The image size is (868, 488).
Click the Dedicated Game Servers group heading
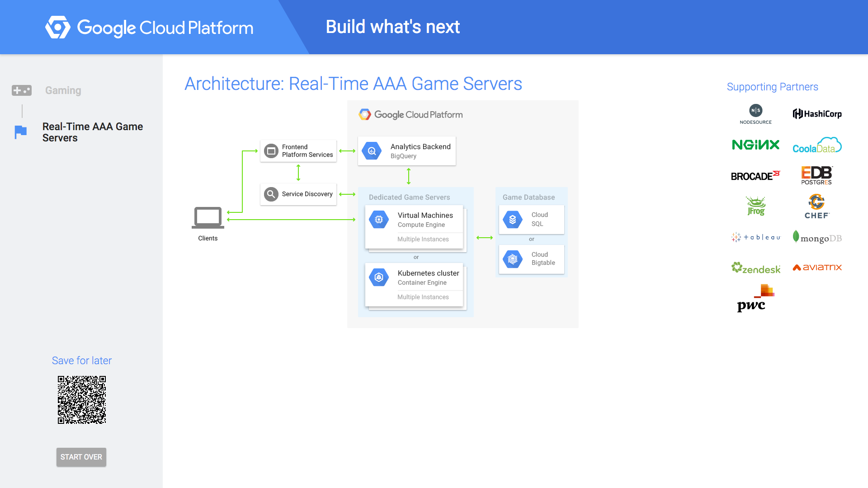410,197
